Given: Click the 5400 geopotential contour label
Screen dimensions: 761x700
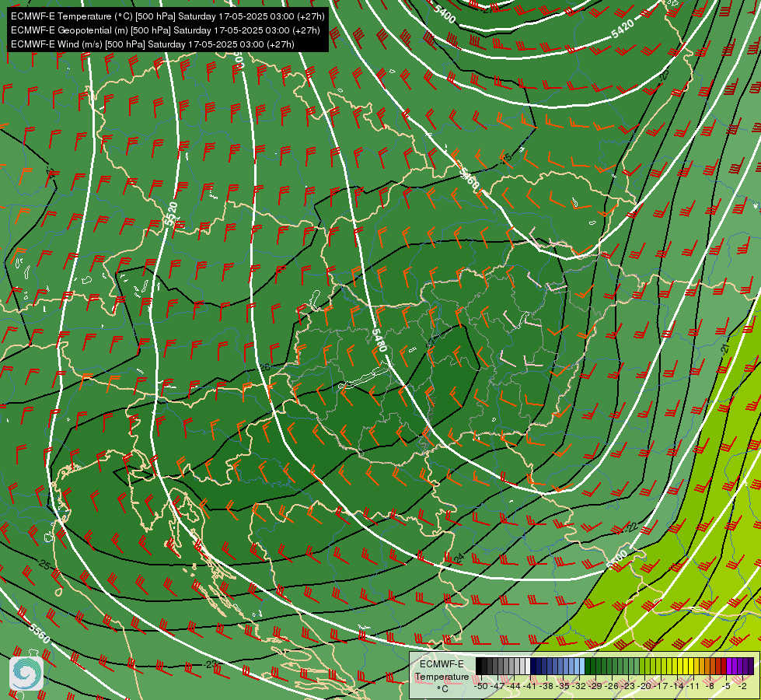Looking at the screenshot, I should coord(445,15).
